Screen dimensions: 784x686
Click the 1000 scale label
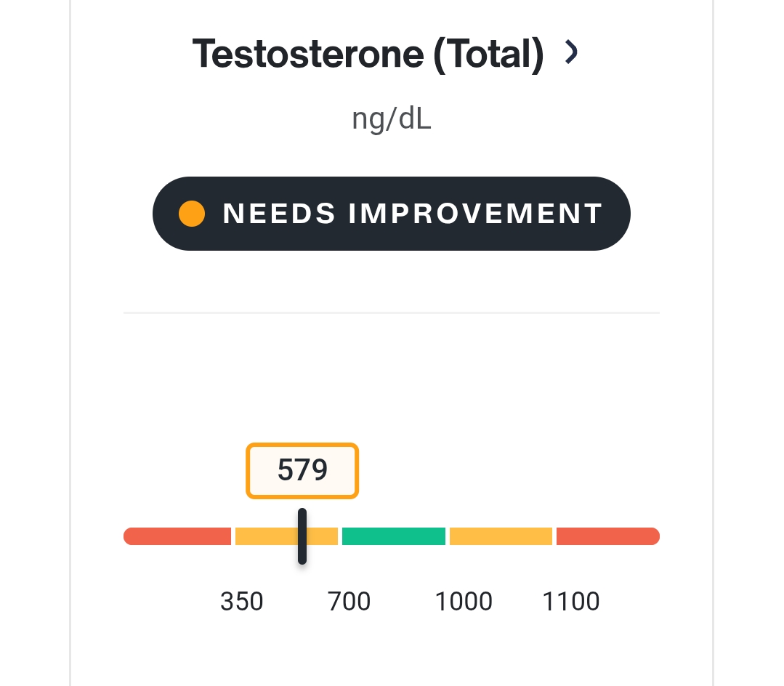(x=464, y=601)
